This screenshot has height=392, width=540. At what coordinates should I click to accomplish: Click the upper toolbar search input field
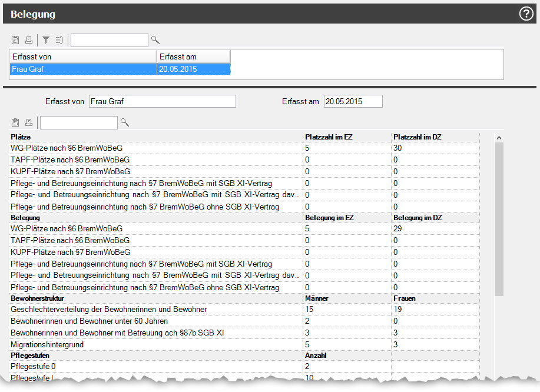[x=109, y=40]
